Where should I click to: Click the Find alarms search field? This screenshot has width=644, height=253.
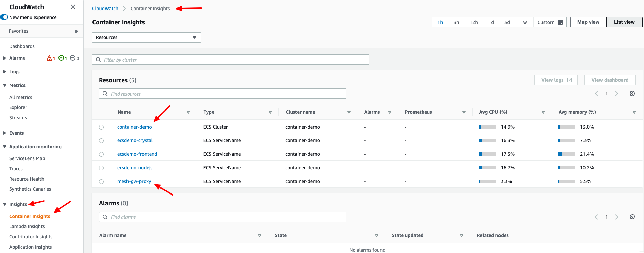point(223,217)
